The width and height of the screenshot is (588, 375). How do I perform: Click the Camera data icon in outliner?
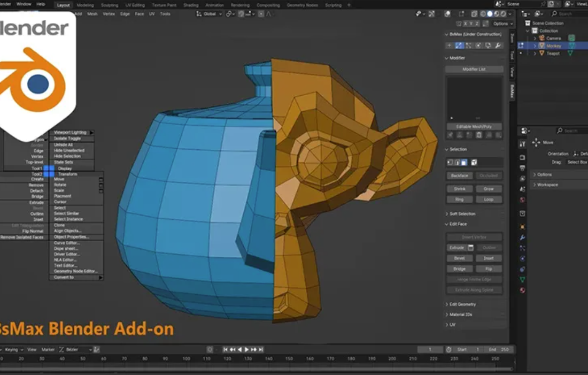pos(571,38)
